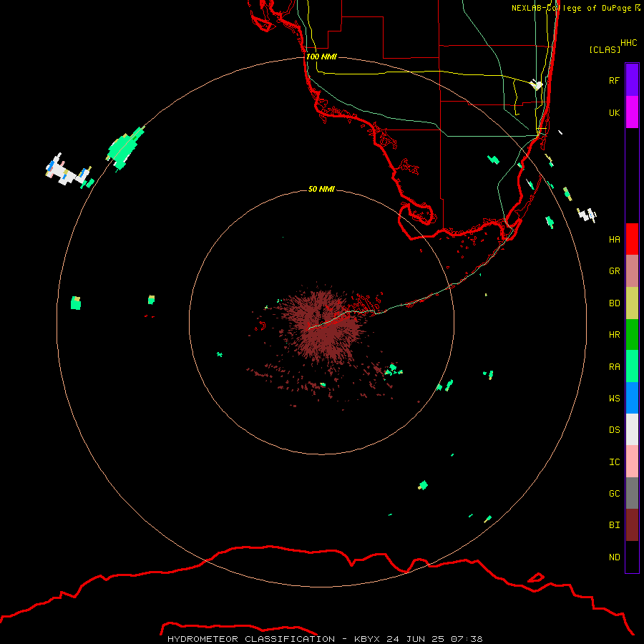
Task: Select the dark green HR legend swatch
Action: click(632, 334)
